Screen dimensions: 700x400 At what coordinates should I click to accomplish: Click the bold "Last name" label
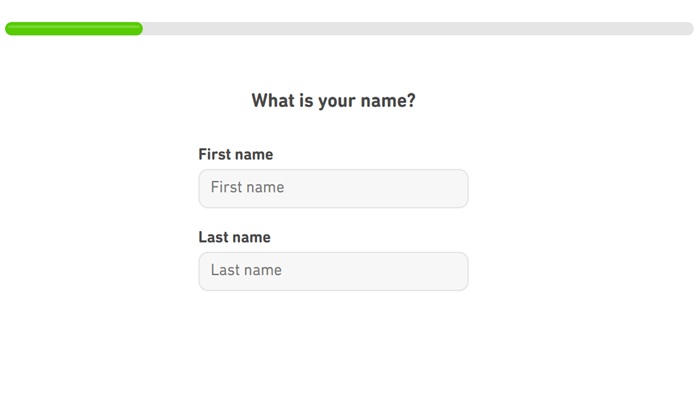[x=234, y=238]
